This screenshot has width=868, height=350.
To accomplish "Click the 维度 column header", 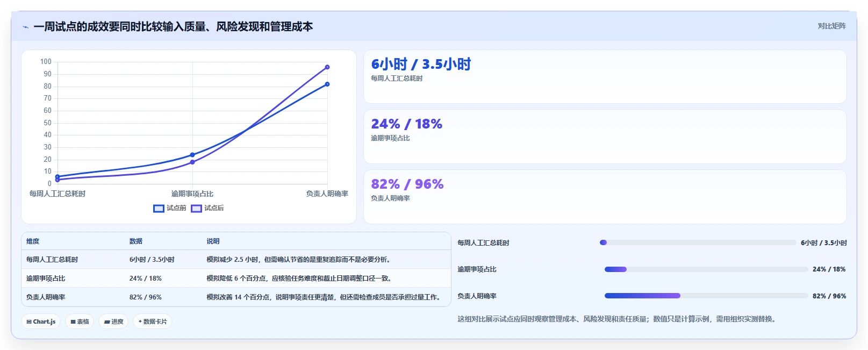I will tap(33, 241).
